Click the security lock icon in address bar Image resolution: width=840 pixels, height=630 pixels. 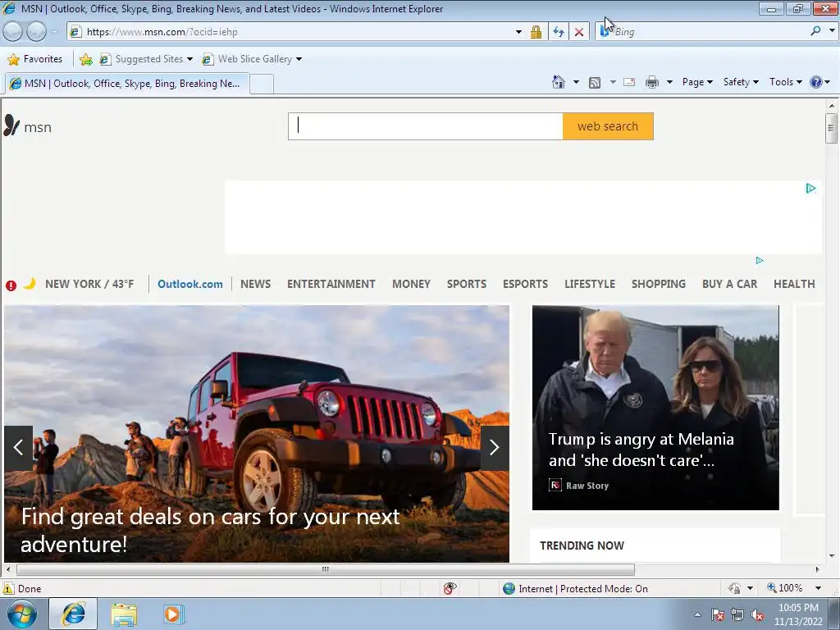click(536, 32)
